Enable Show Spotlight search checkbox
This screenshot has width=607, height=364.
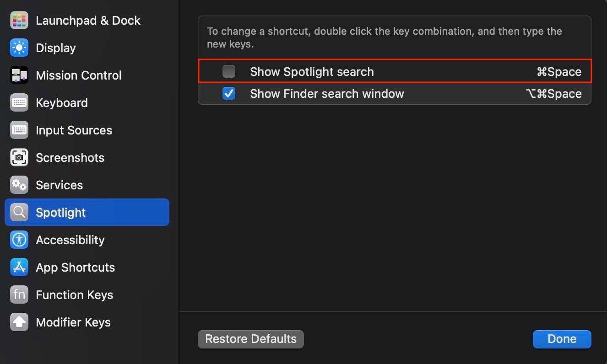click(x=229, y=71)
